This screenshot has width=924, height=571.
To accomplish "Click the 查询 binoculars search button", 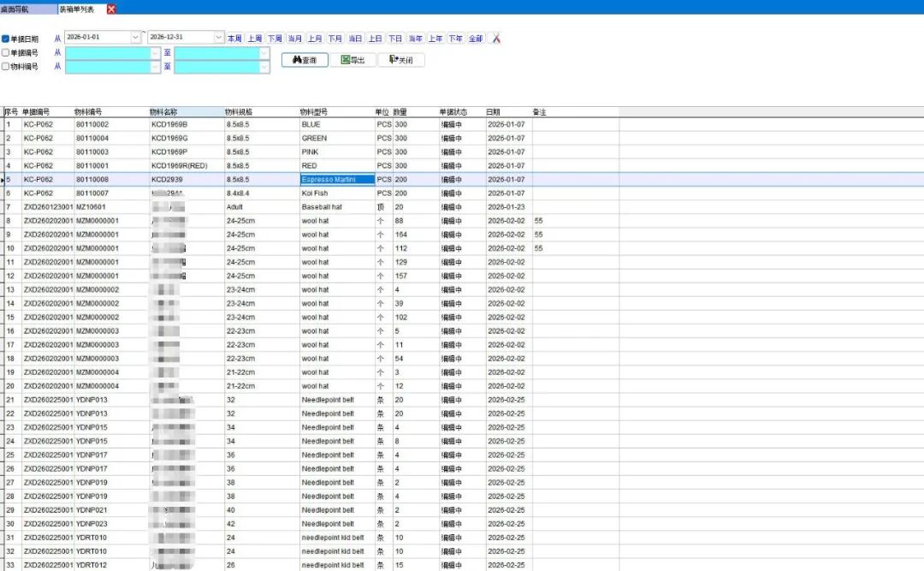I will pos(305,60).
